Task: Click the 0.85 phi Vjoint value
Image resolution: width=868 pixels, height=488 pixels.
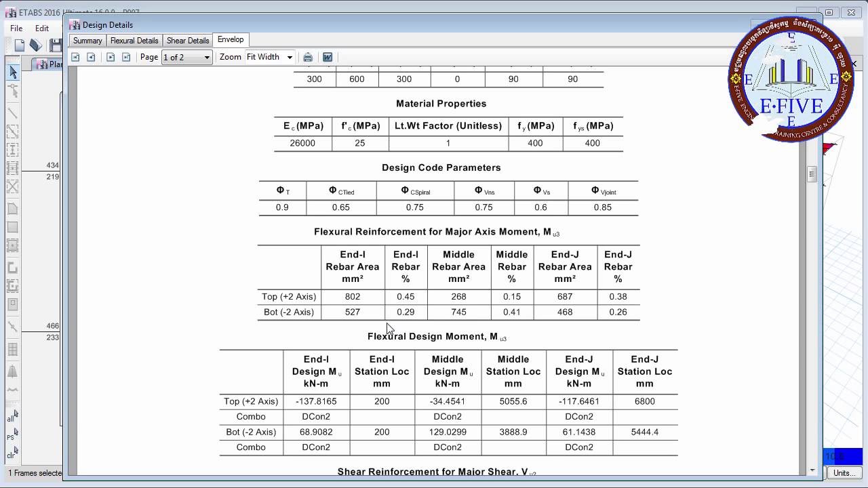Action: [x=603, y=207]
